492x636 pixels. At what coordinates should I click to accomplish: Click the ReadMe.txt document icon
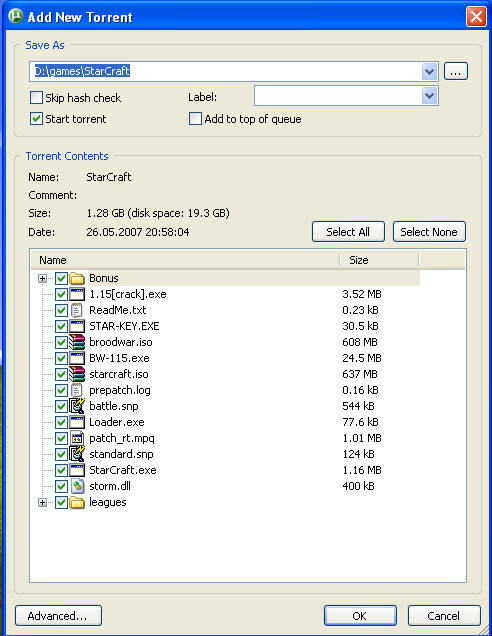pyautogui.click(x=77, y=310)
